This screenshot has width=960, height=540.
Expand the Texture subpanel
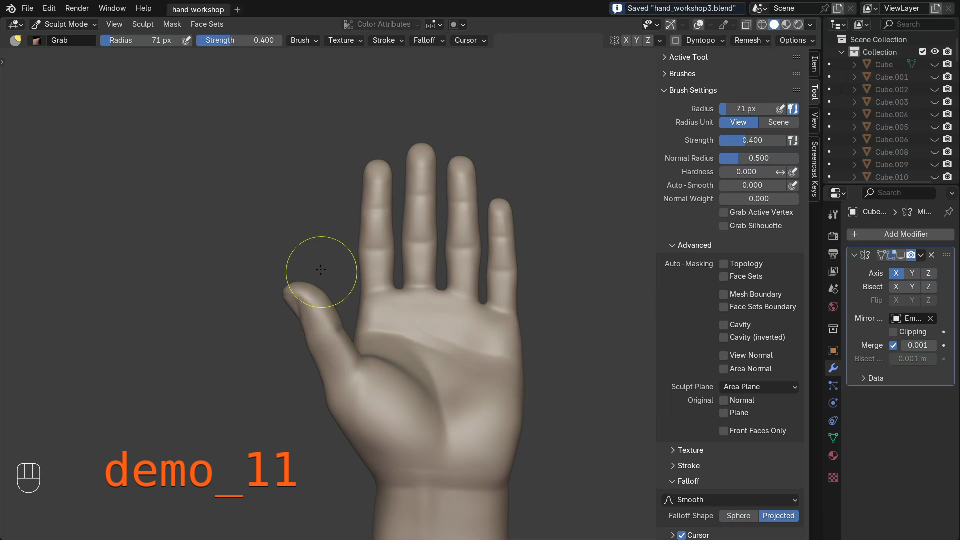point(673,450)
